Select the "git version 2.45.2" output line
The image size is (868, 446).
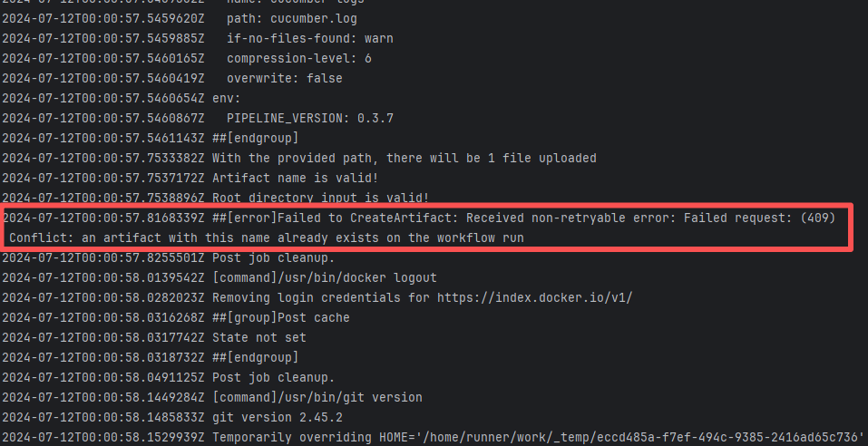pos(279,417)
